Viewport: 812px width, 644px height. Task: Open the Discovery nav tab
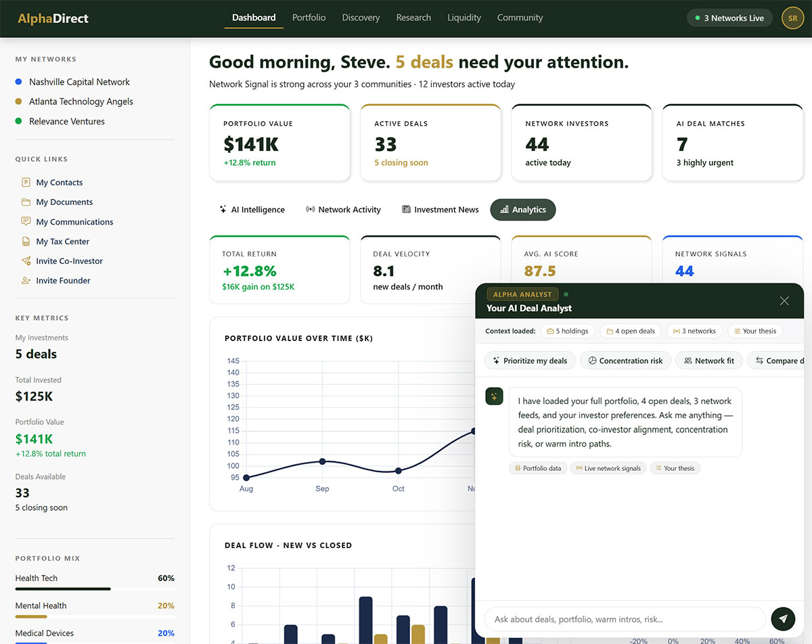361,18
